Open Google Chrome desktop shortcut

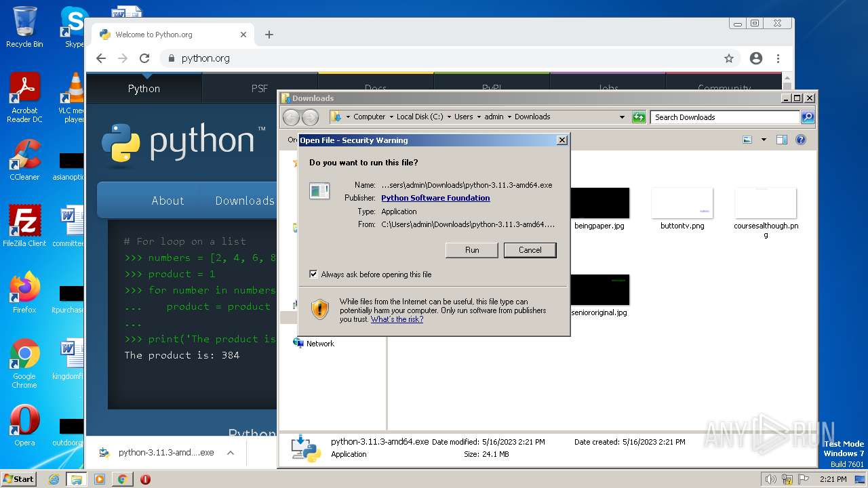click(24, 363)
